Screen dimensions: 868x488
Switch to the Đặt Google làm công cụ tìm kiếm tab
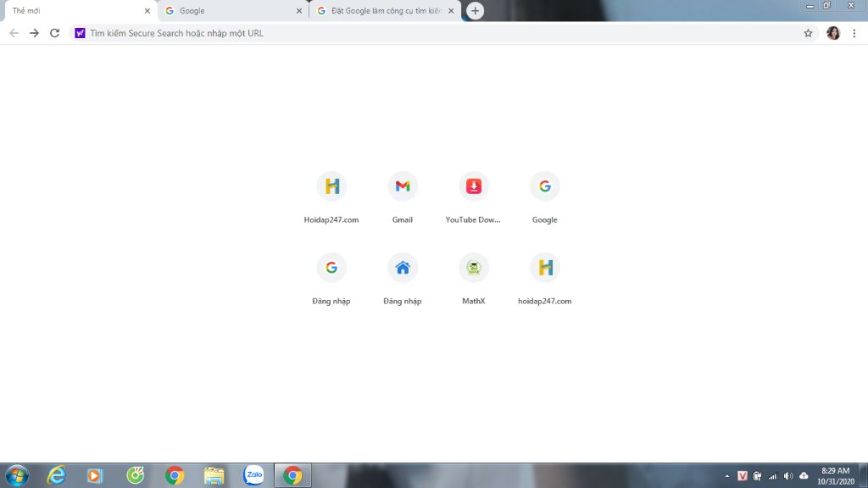(x=386, y=11)
